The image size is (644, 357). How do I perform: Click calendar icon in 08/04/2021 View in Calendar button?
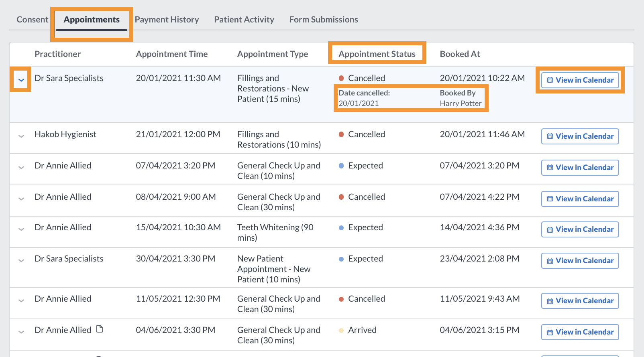pyautogui.click(x=550, y=199)
